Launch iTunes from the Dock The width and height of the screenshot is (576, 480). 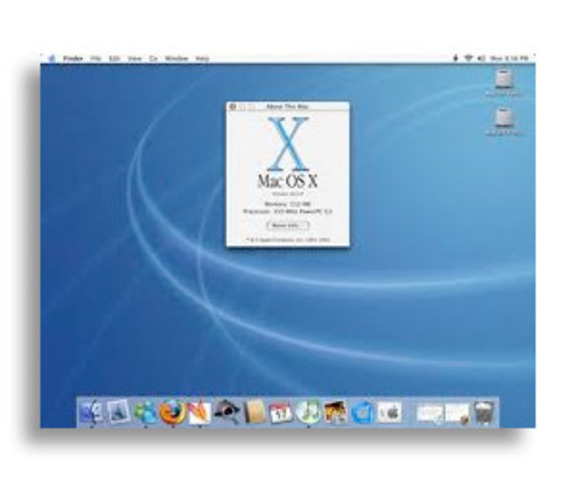tap(308, 412)
